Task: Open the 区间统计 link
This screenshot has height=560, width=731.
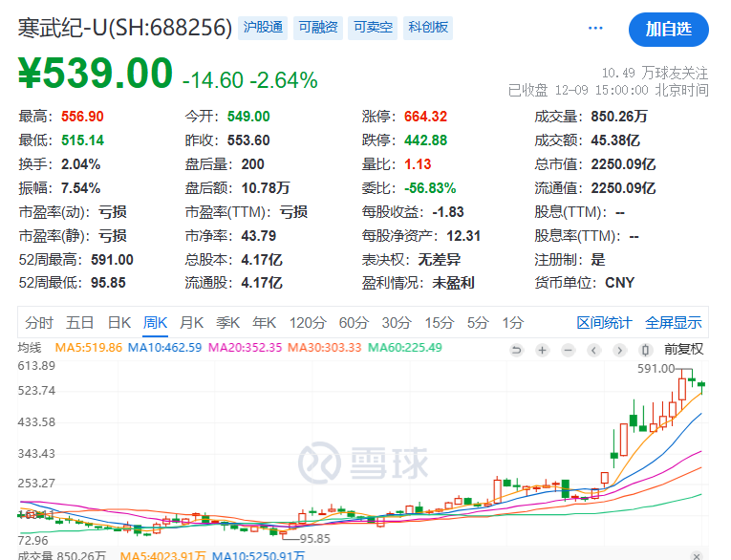Action: [x=604, y=323]
